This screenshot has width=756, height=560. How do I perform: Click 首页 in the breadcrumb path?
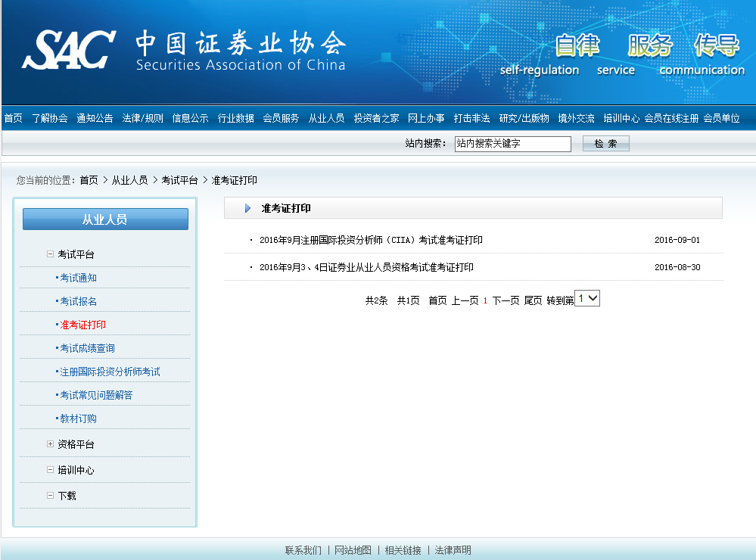click(x=89, y=180)
